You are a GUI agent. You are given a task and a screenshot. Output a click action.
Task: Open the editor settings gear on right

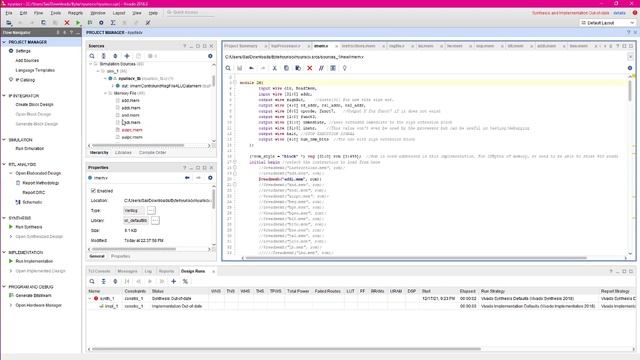coord(630,68)
